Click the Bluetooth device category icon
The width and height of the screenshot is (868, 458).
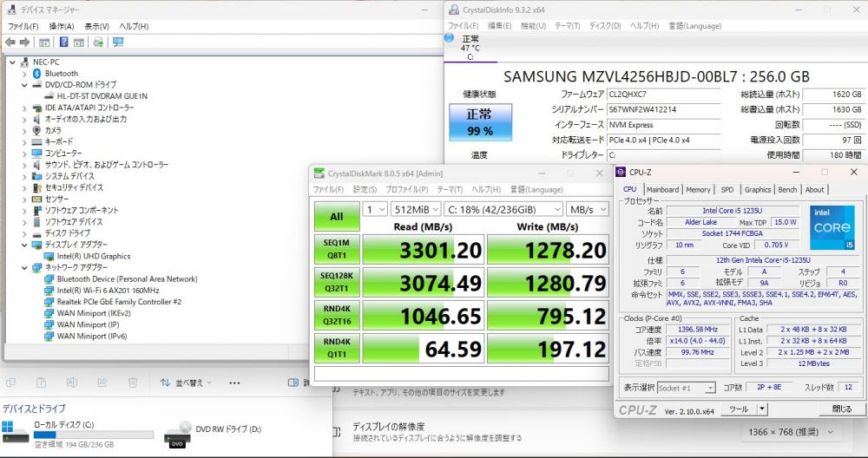37,73
